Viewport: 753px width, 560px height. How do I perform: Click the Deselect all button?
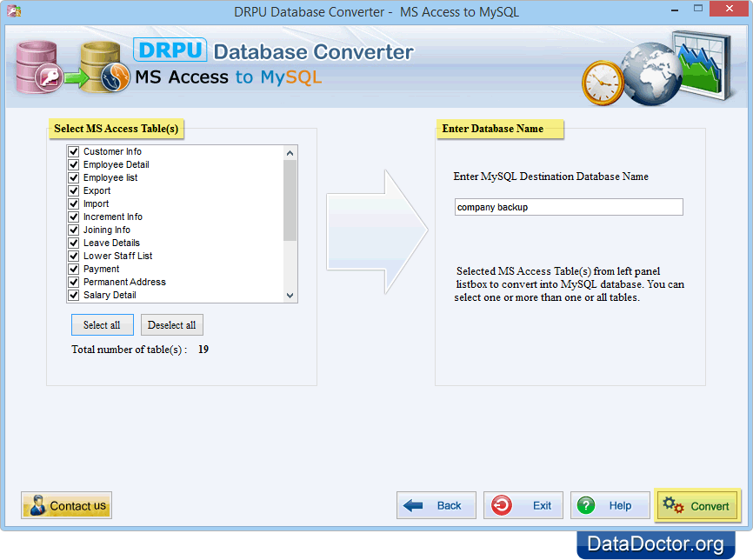[172, 325]
